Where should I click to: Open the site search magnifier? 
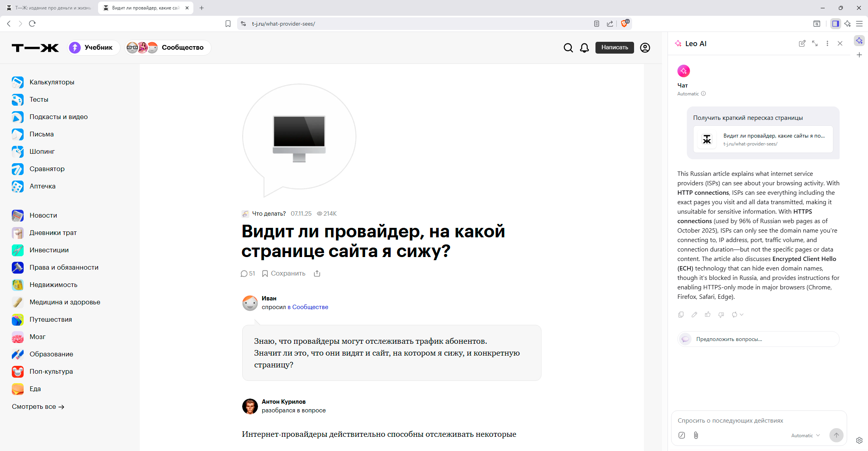click(x=568, y=48)
